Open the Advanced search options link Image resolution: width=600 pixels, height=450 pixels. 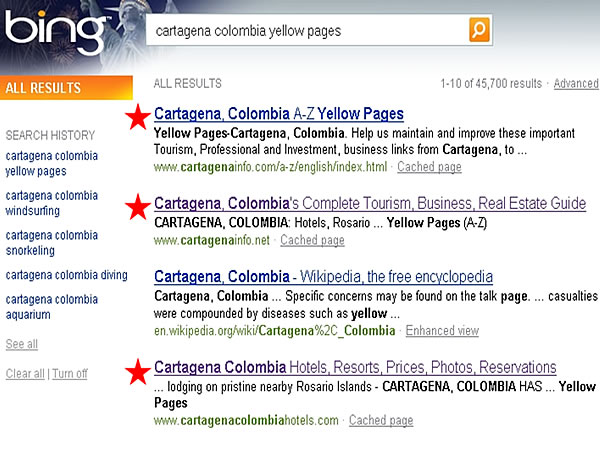tap(575, 84)
